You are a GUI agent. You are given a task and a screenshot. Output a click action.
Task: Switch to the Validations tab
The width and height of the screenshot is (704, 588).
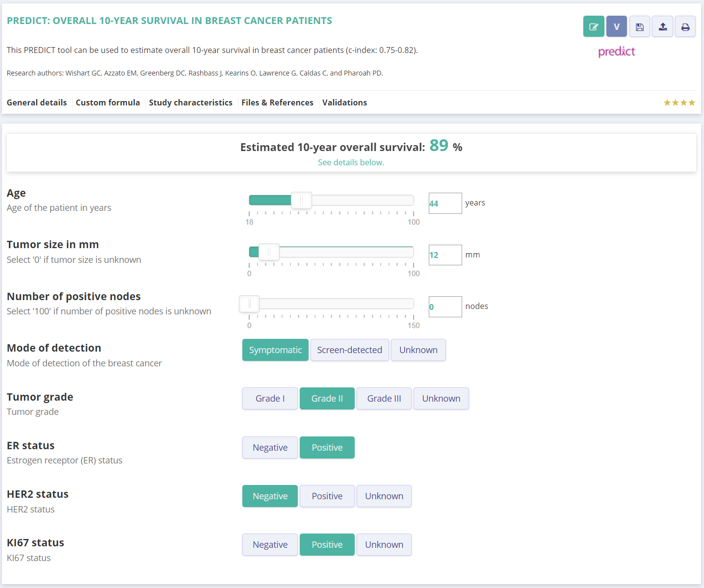coord(344,102)
